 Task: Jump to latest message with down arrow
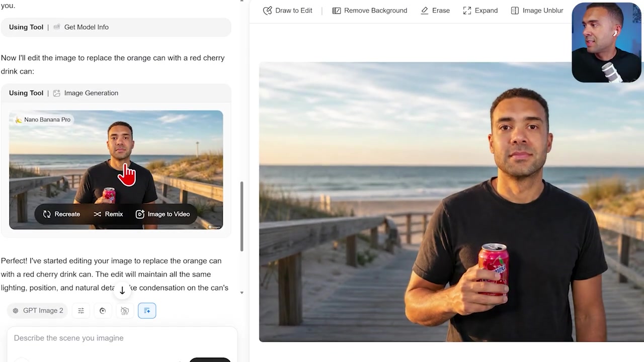[122, 290]
